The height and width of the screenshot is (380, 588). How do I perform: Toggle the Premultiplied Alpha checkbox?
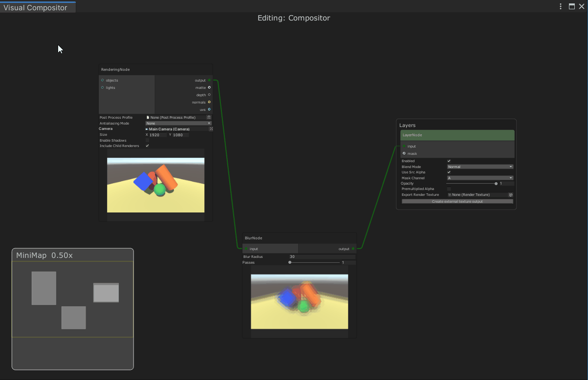[x=449, y=189]
